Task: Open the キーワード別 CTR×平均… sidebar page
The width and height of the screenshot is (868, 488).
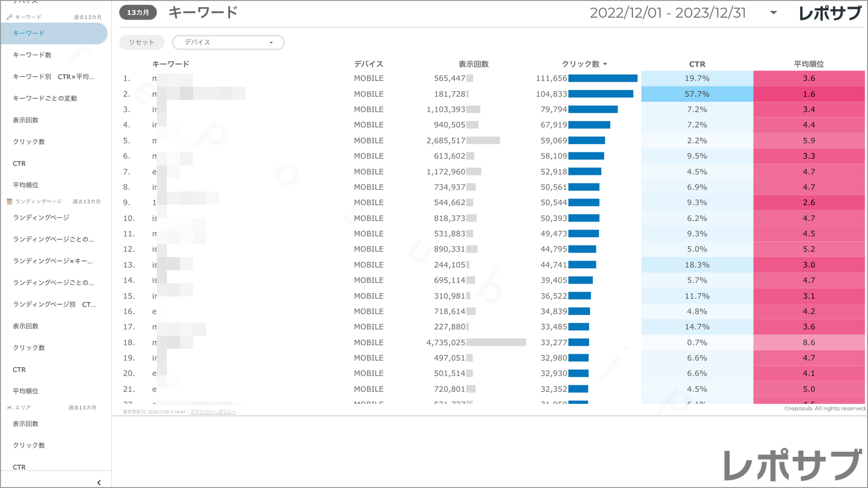Action: pos(53,77)
